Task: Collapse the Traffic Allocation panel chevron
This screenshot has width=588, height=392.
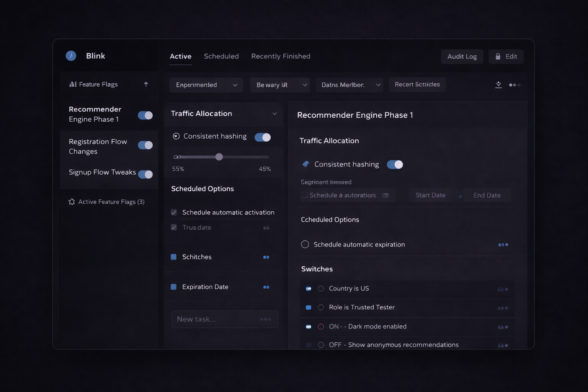Action: [x=274, y=114]
